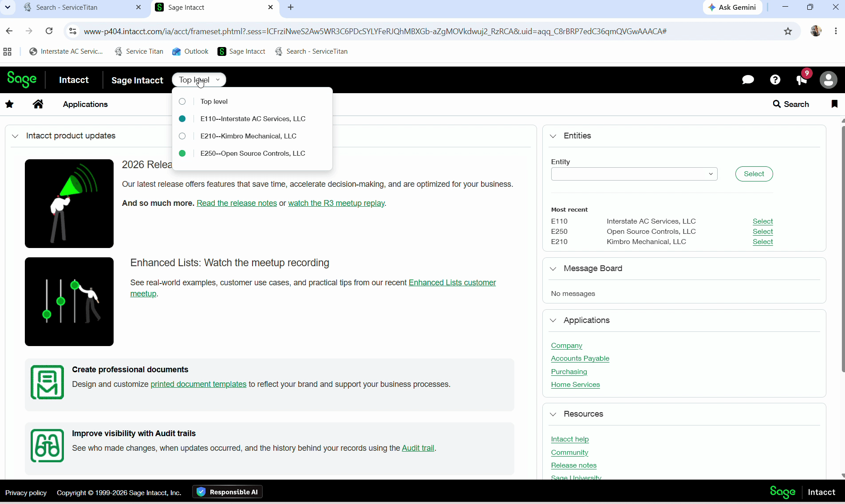845x504 pixels.
Task: Open watch the R3 meetup replay link
Action: pyautogui.click(x=336, y=203)
